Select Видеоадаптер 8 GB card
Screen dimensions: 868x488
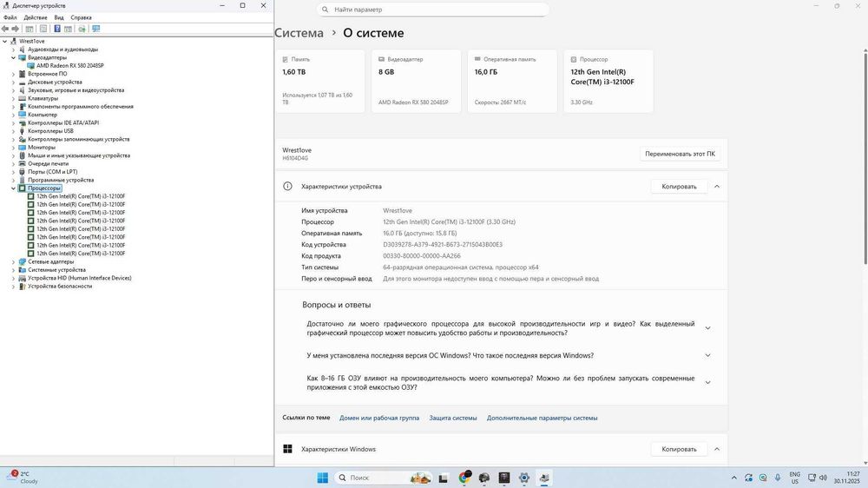tap(416, 82)
